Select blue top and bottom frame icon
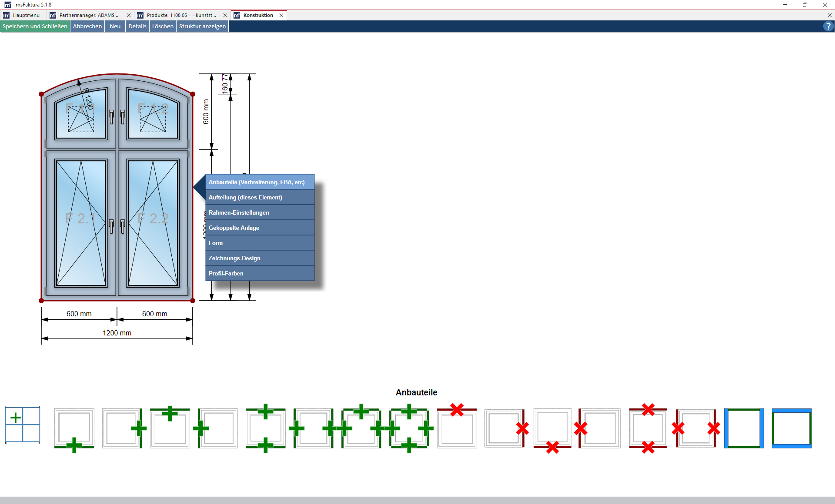This screenshot has height=504, width=835. click(x=792, y=428)
